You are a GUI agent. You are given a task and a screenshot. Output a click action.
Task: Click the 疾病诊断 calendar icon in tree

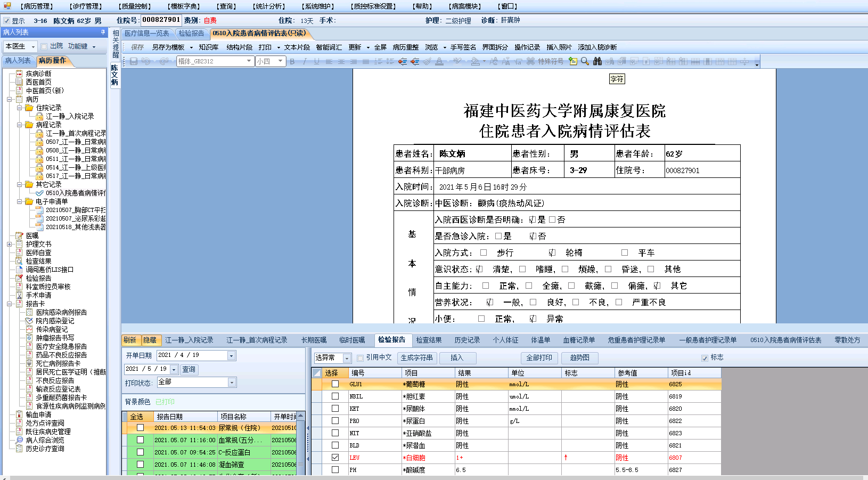20,74
